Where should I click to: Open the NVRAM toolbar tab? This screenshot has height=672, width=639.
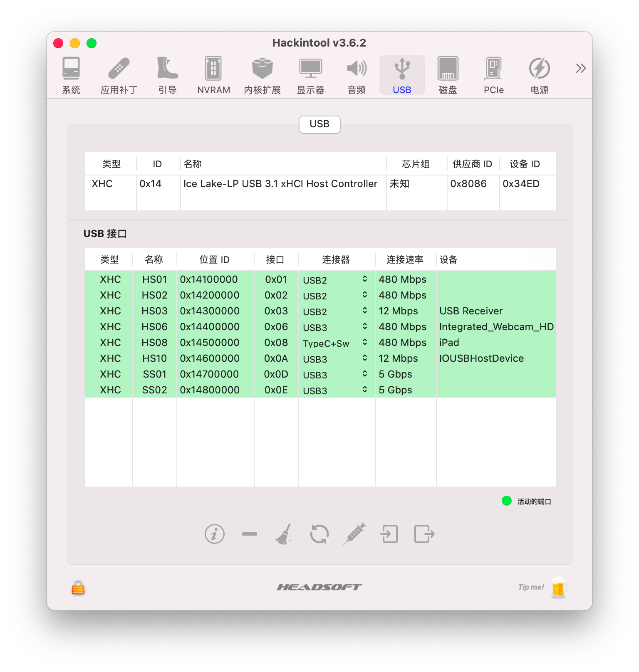click(213, 75)
